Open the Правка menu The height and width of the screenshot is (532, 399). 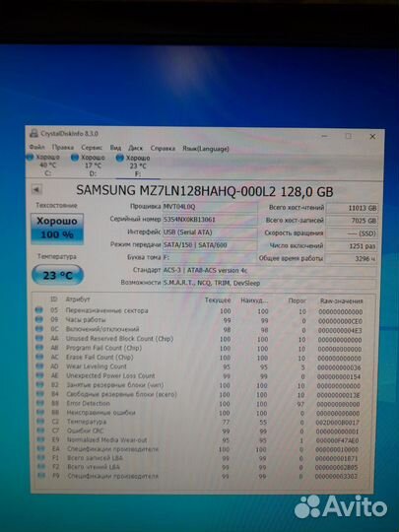click(x=63, y=148)
